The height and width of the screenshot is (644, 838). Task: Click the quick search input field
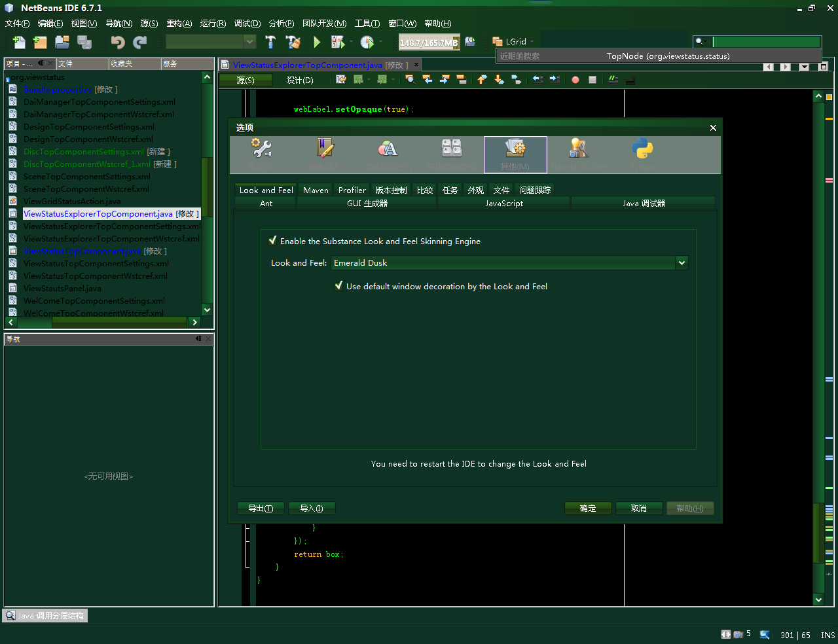click(767, 42)
